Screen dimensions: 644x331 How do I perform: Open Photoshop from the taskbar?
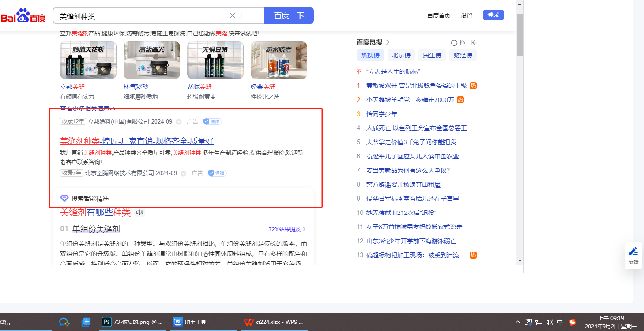(106, 322)
